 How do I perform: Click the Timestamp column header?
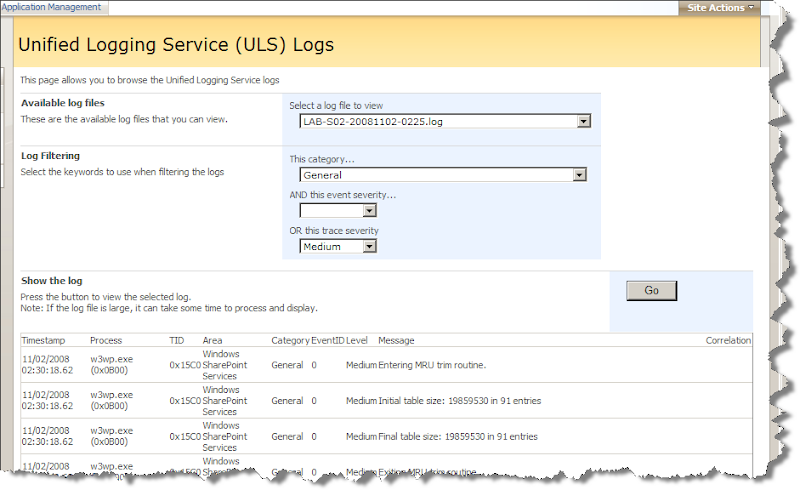pyautogui.click(x=42, y=341)
